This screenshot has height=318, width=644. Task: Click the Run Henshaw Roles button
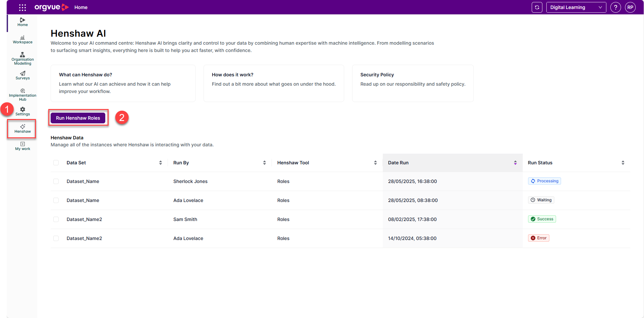click(78, 118)
